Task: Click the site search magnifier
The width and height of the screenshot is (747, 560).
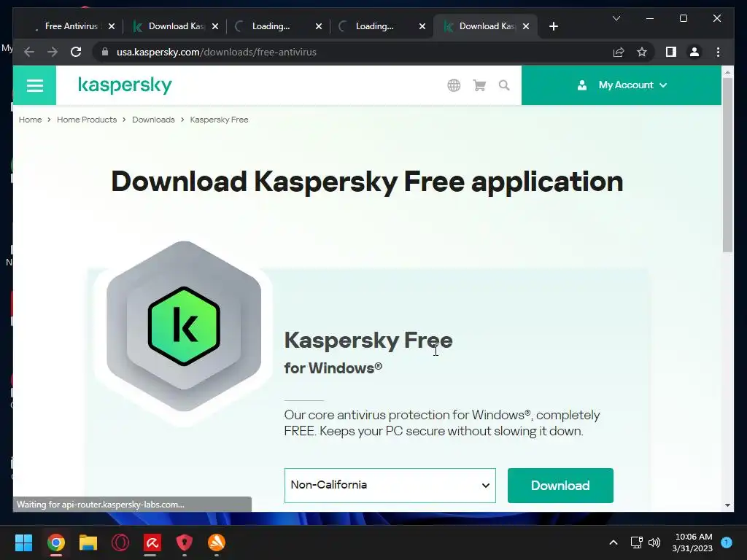Action: [x=504, y=85]
